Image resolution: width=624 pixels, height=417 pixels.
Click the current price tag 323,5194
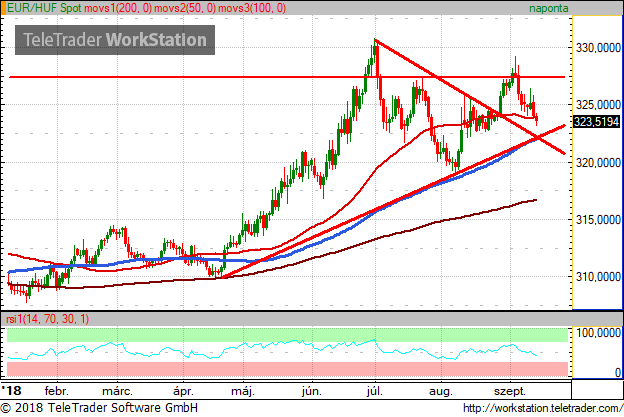596,122
